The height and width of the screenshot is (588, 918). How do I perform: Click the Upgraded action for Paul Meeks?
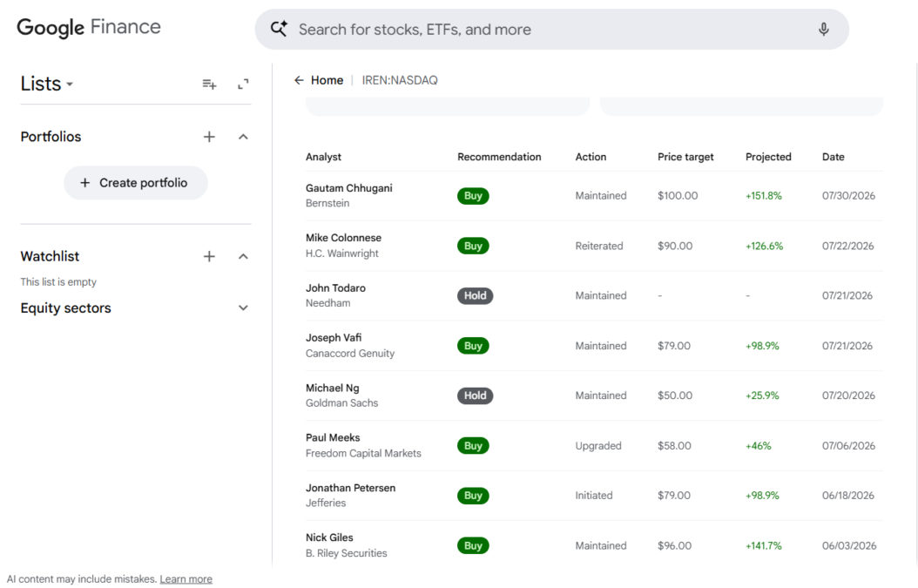coord(598,446)
